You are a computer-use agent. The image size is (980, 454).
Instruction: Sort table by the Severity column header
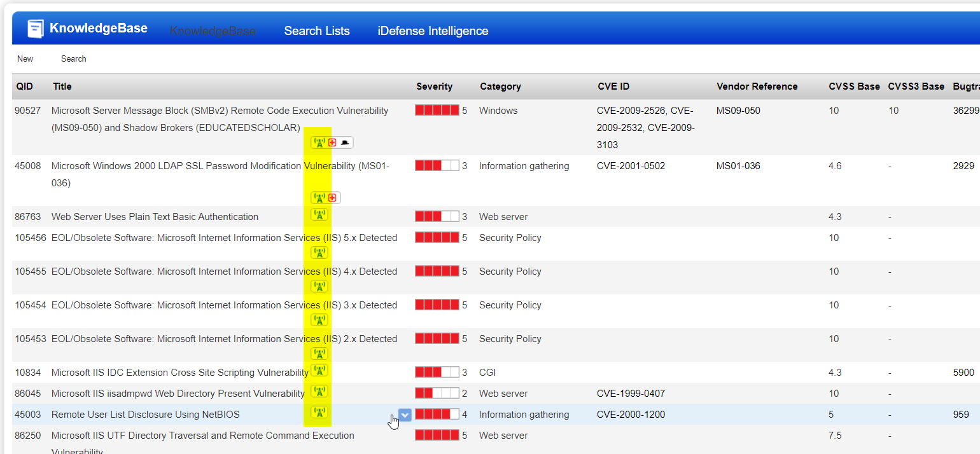tap(434, 86)
